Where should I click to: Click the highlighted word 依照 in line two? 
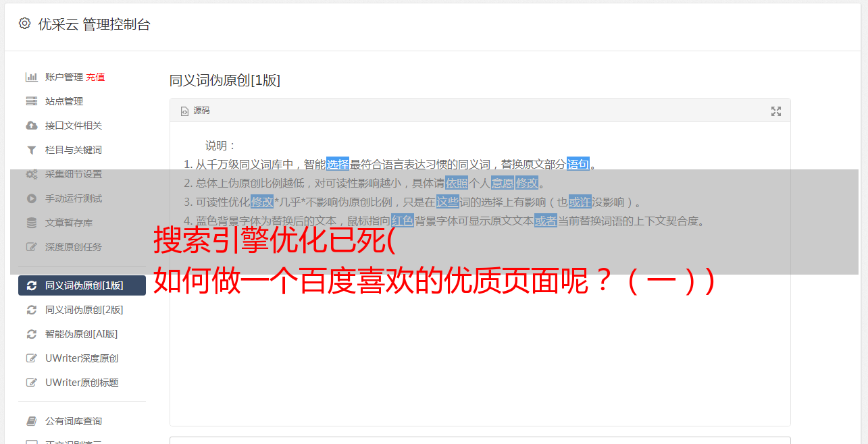point(456,183)
